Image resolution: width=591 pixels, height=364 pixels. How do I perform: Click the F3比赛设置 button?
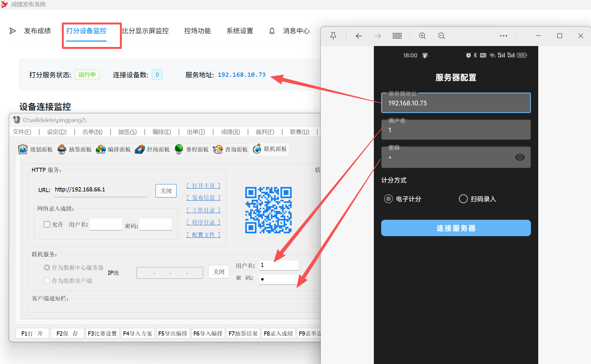point(102,333)
